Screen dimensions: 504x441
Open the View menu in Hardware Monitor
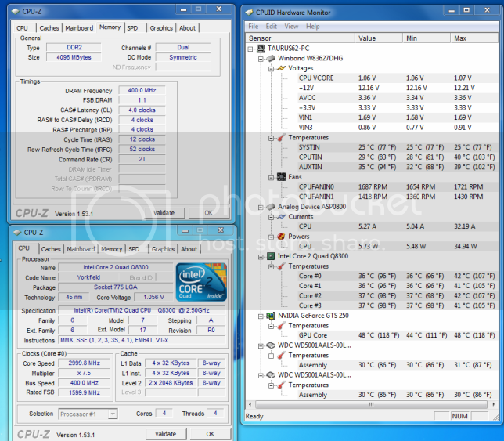click(291, 27)
